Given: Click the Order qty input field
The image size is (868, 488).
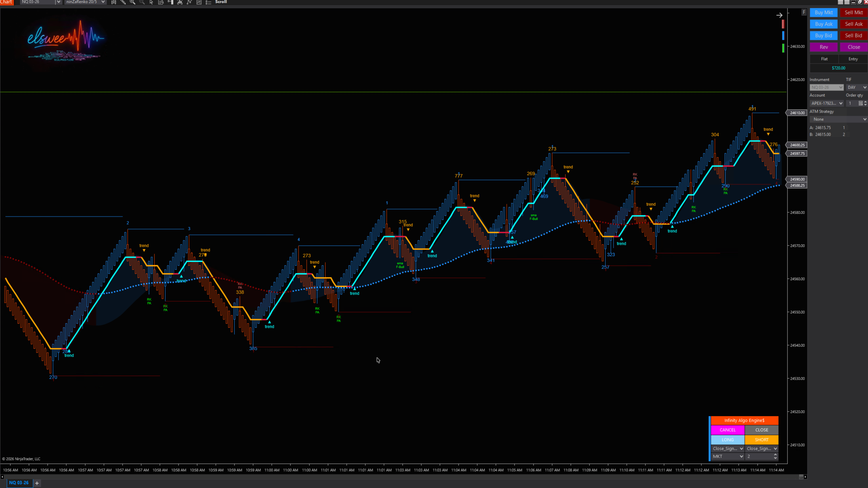Looking at the screenshot, I should click(x=851, y=103).
